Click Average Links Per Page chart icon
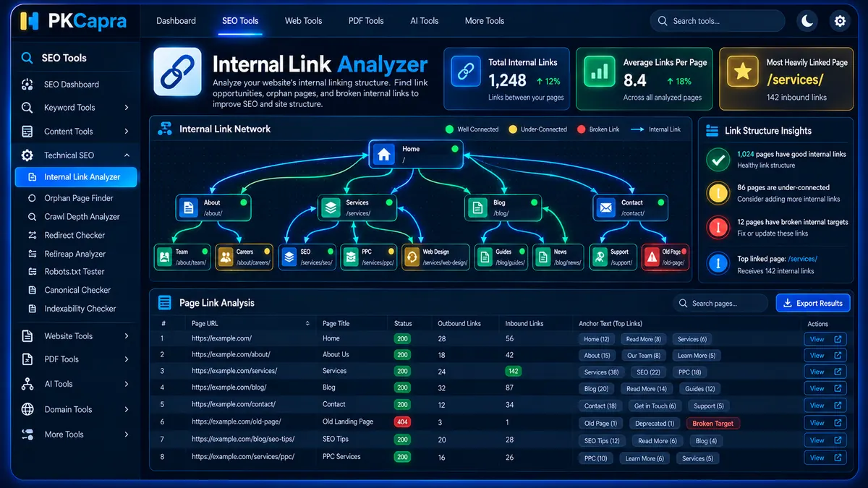The width and height of the screenshot is (868, 488). pyautogui.click(x=598, y=71)
